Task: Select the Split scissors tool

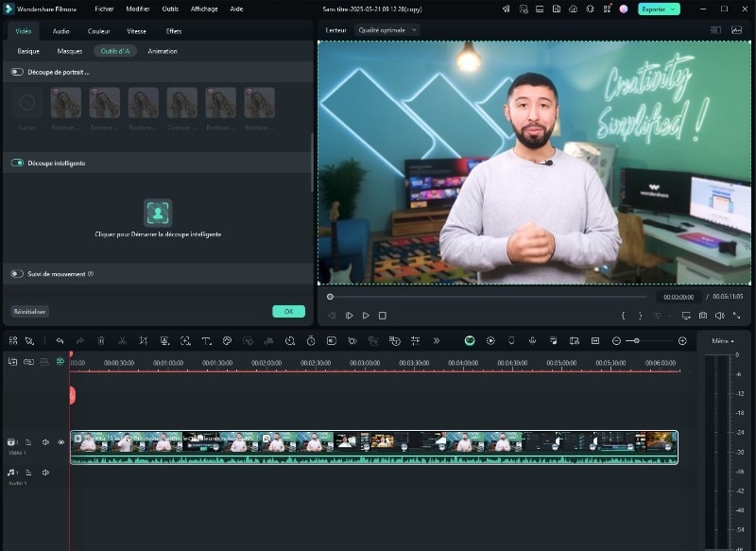Action: tap(123, 341)
